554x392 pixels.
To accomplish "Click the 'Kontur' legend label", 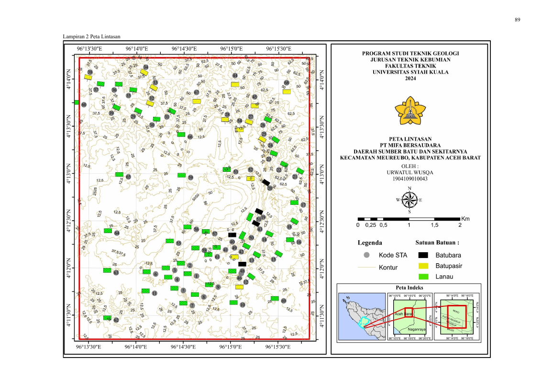I will tap(388, 268).
